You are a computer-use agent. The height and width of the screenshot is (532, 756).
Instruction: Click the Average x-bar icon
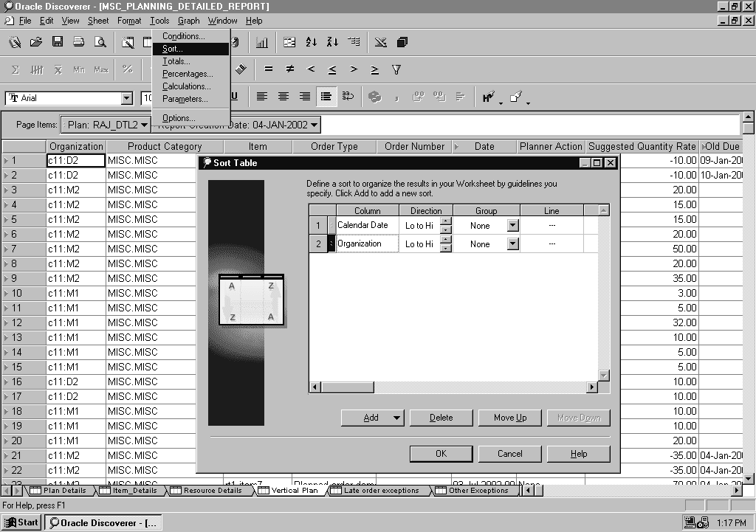click(58, 70)
